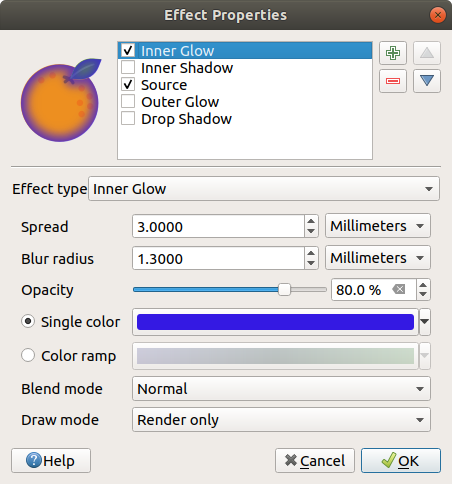Image resolution: width=452 pixels, height=484 pixels.
Task: Click the Opacity slider handle
Action: (284, 289)
